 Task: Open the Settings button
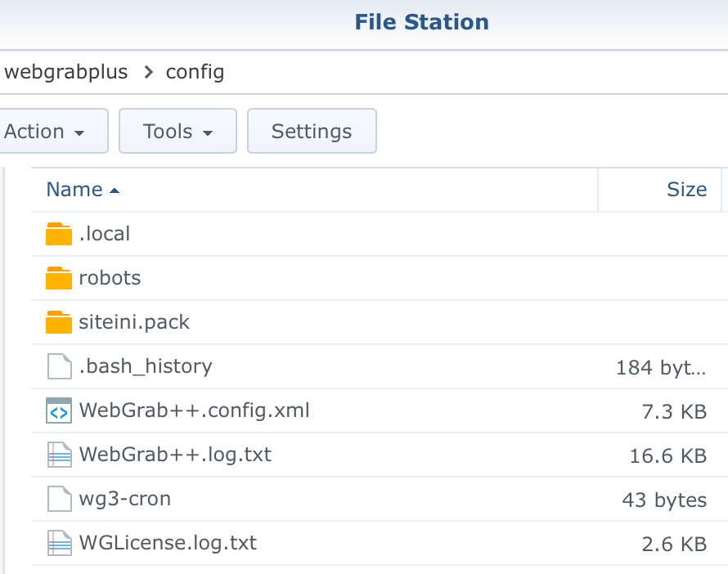pos(312,131)
